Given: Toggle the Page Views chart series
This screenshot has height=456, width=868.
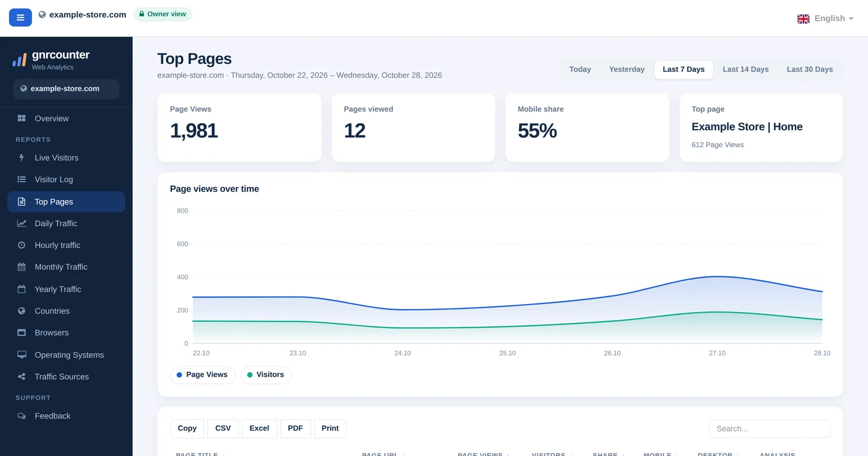Looking at the screenshot, I should [202, 375].
